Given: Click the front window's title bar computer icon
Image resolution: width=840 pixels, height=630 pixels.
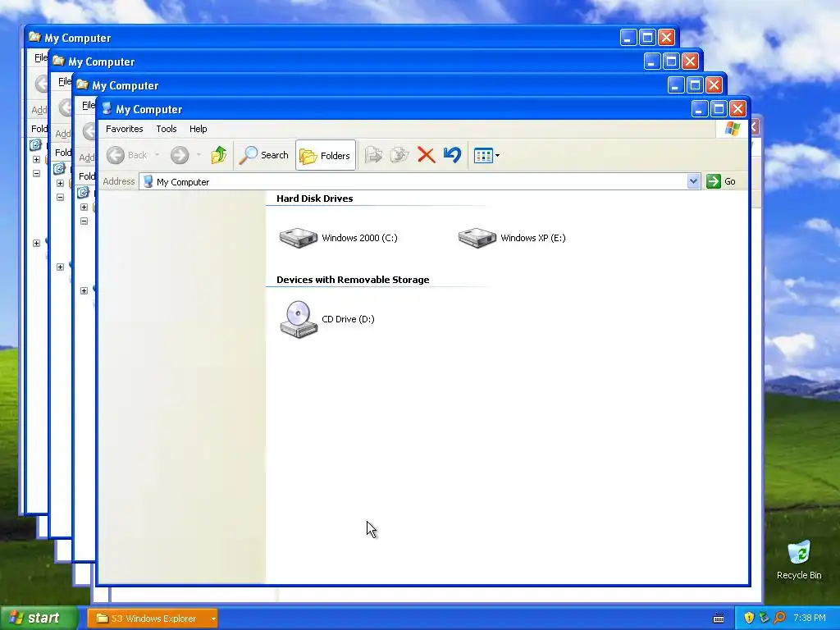Looking at the screenshot, I should (x=107, y=109).
